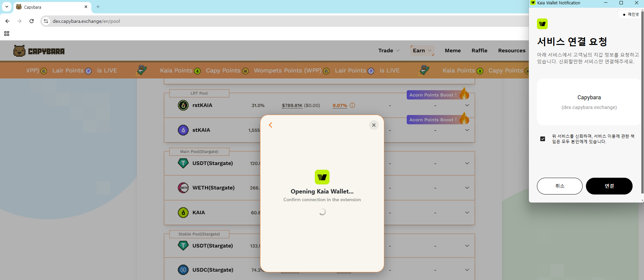This screenshot has width=644, height=280.
Task: Close the Capybara browser tab
Action: point(86,7)
